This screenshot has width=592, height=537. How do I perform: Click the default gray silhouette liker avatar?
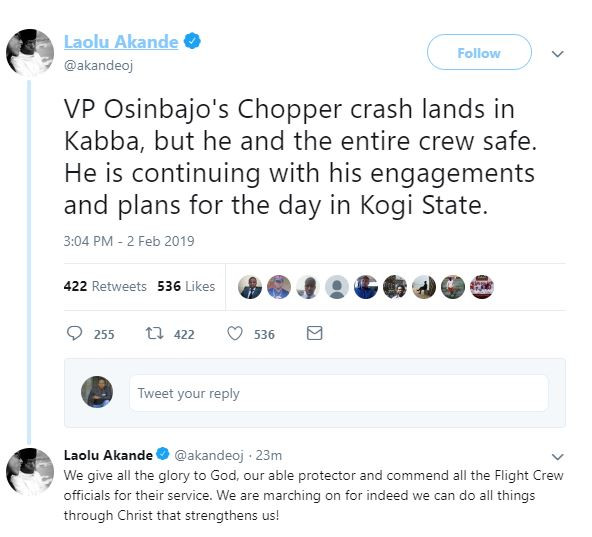coord(337,287)
